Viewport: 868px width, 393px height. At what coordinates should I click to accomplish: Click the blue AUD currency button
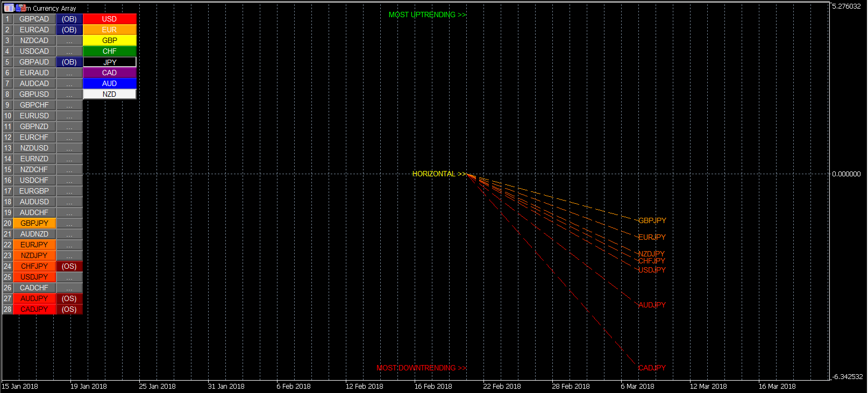(x=109, y=83)
